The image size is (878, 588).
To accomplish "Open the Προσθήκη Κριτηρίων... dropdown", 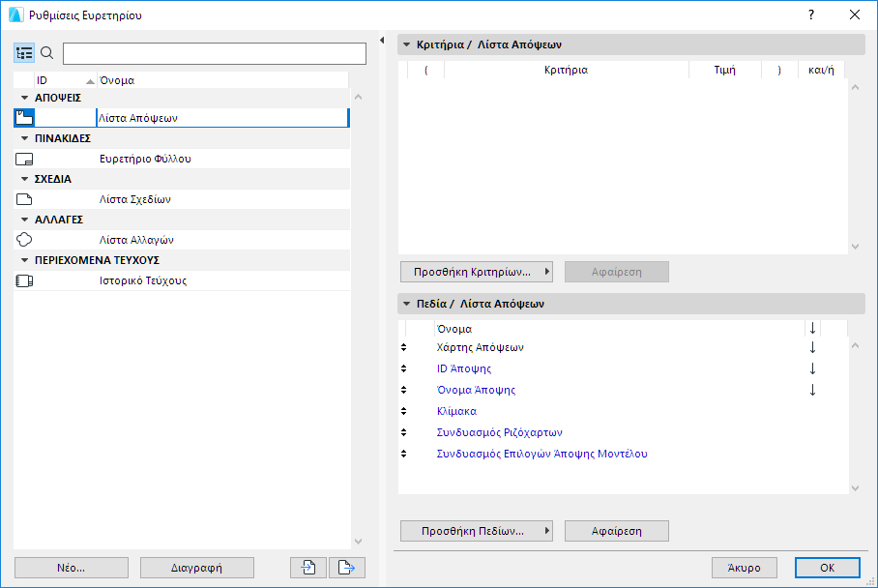I will pyautogui.click(x=477, y=272).
